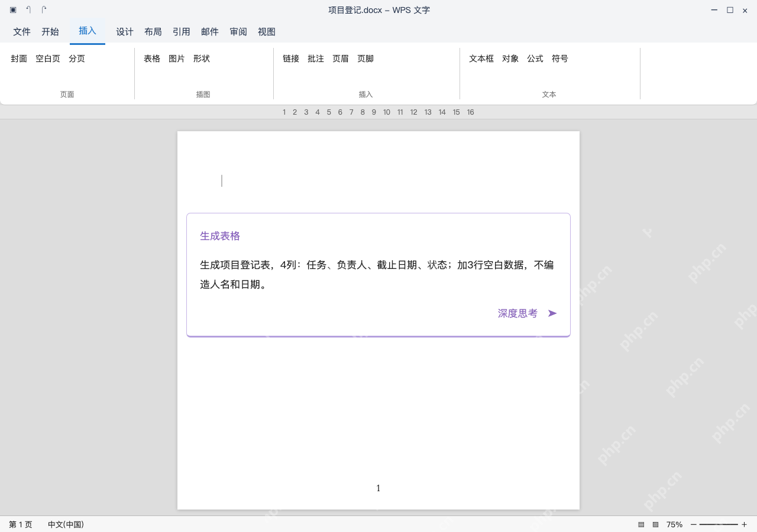Zoom out with the minus icon
The image size is (757, 532).
click(x=694, y=524)
